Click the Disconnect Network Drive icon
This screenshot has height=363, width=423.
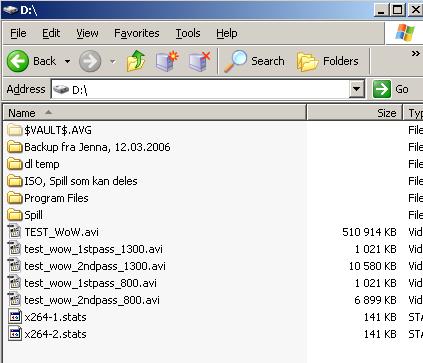(x=199, y=61)
